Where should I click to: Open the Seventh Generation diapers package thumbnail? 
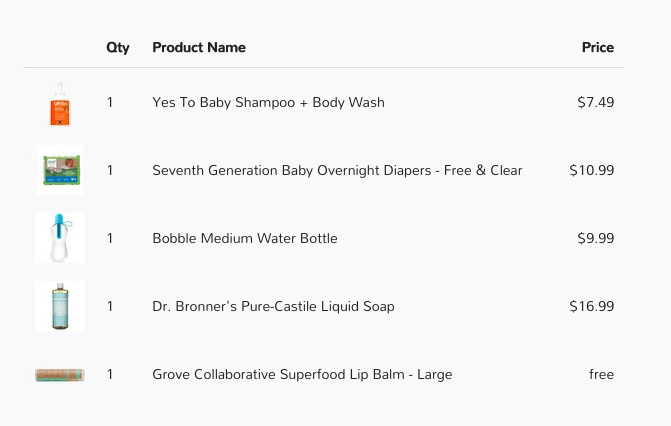60,170
